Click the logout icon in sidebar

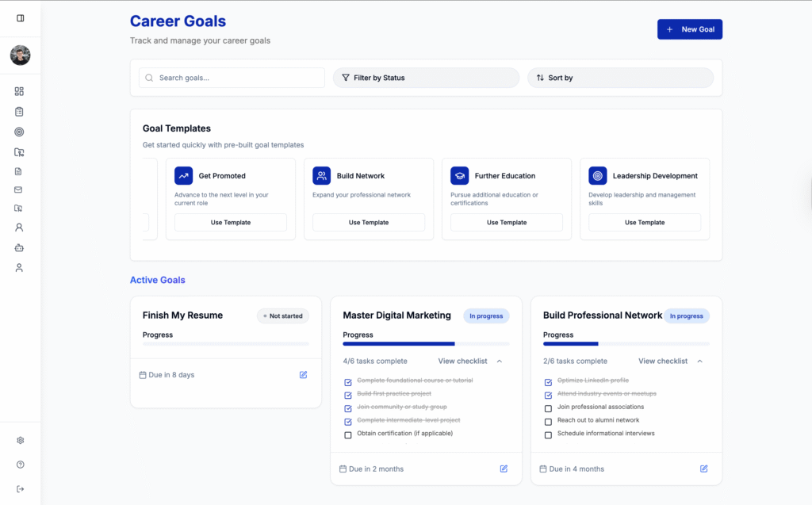pos(20,488)
